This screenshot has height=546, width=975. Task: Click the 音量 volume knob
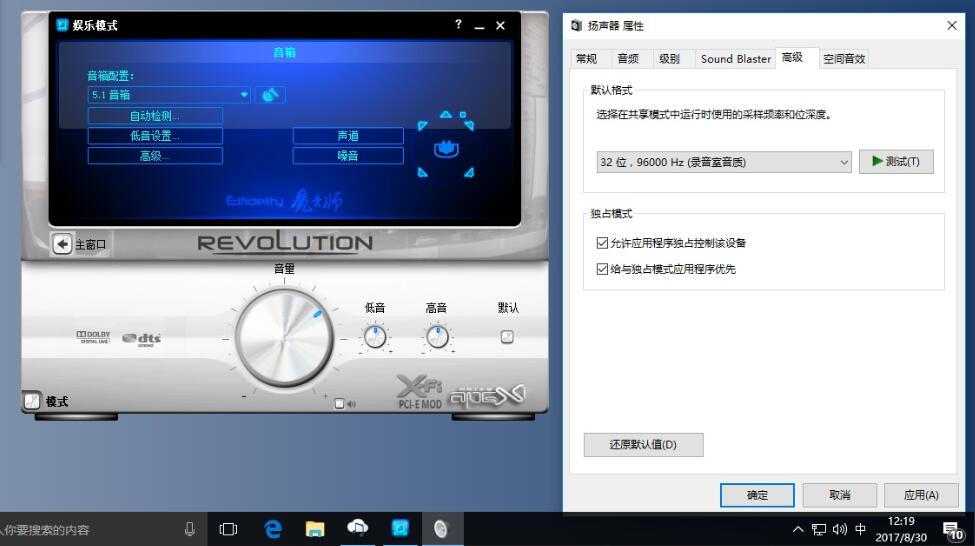click(x=284, y=340)
